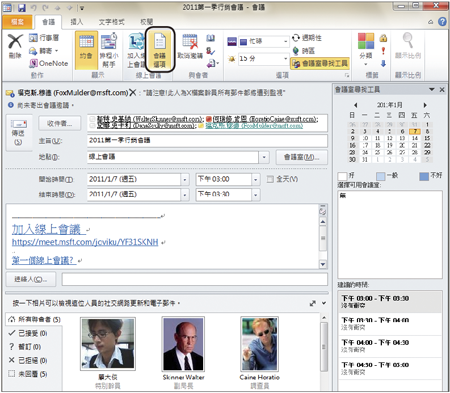Switch to the Meeting (會議) tab
The height and width of the screenshot is (393, 450).
coord(48,22)
